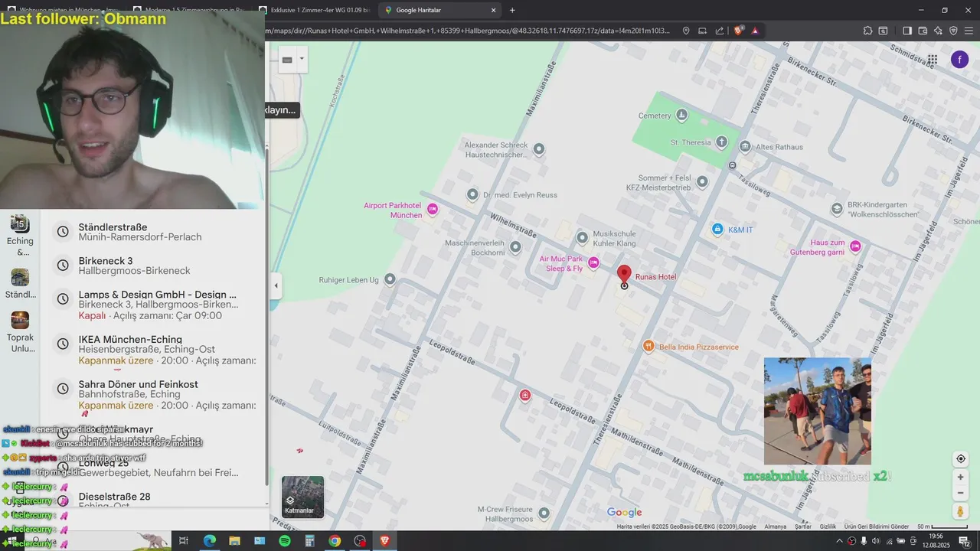The image size is (980, 551).
Task: Click the Şartlar terms link
Action: point(803,527)
